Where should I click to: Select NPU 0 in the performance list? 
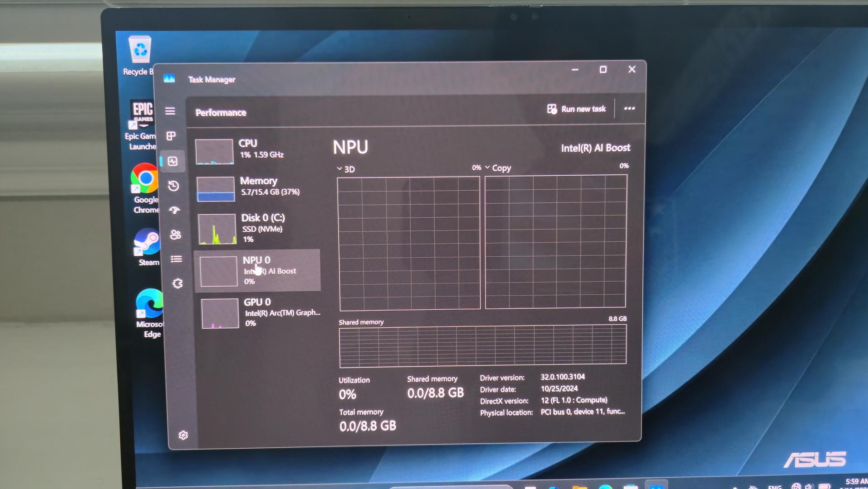click(x=257, y=270)
